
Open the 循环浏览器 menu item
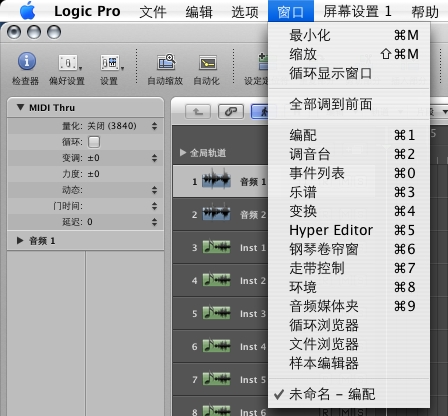pos(349,325)
